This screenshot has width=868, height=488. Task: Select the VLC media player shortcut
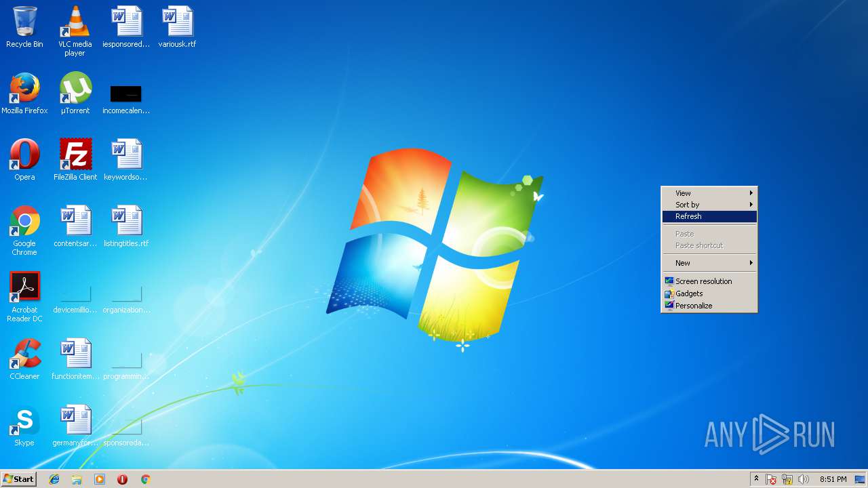[x=75, y=30]
